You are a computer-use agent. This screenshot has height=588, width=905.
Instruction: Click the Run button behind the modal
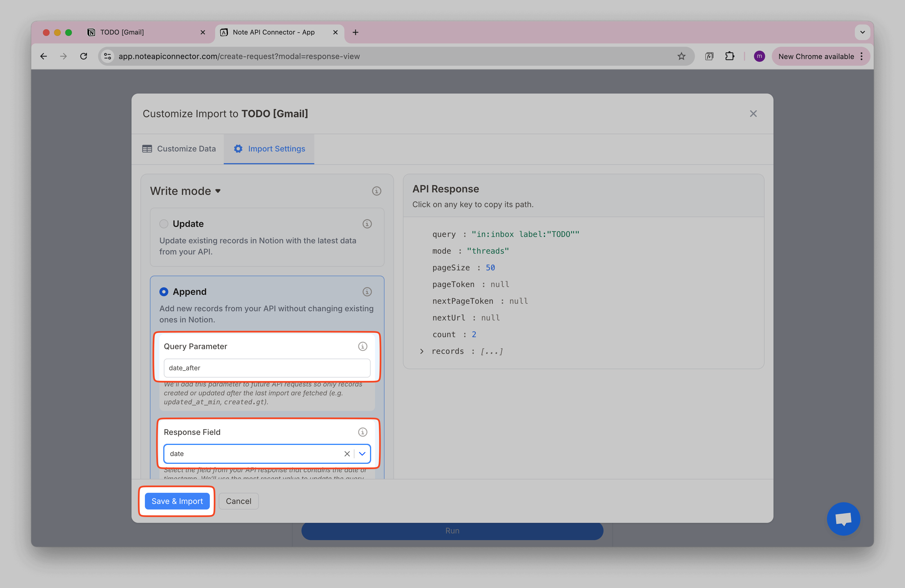[452, 531]
